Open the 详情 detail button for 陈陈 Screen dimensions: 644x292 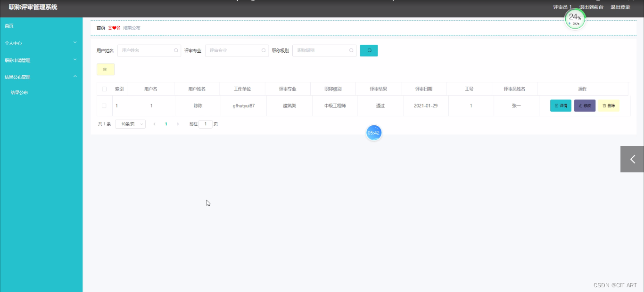pyautogui.click(x=560, y=105)
